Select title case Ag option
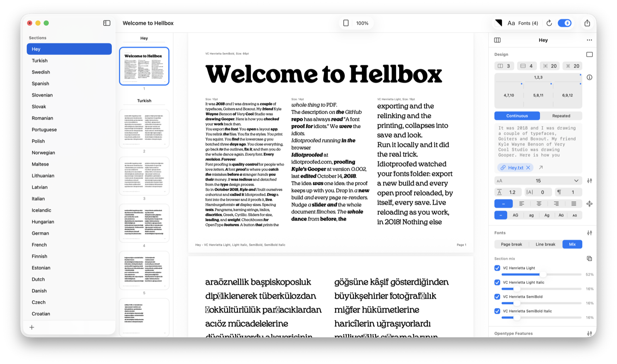The image size is (617, 364). coord(546,215)
